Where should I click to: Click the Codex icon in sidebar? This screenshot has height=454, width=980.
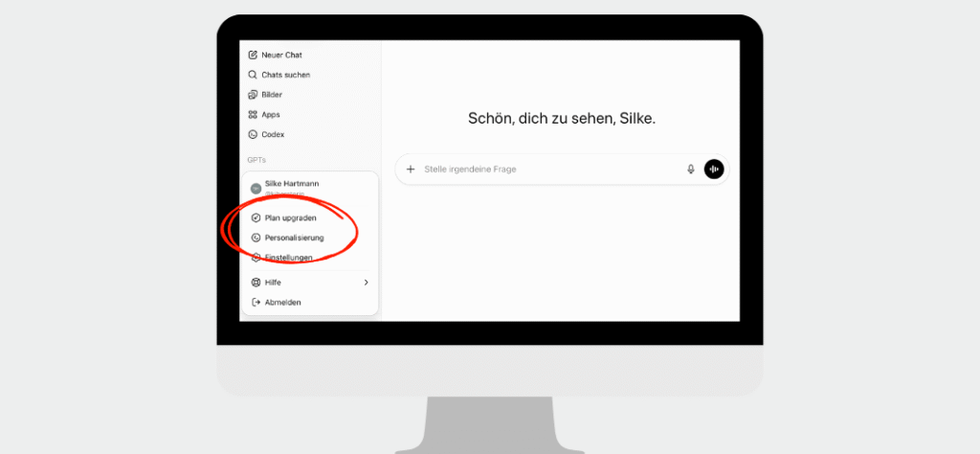(253, 134)
